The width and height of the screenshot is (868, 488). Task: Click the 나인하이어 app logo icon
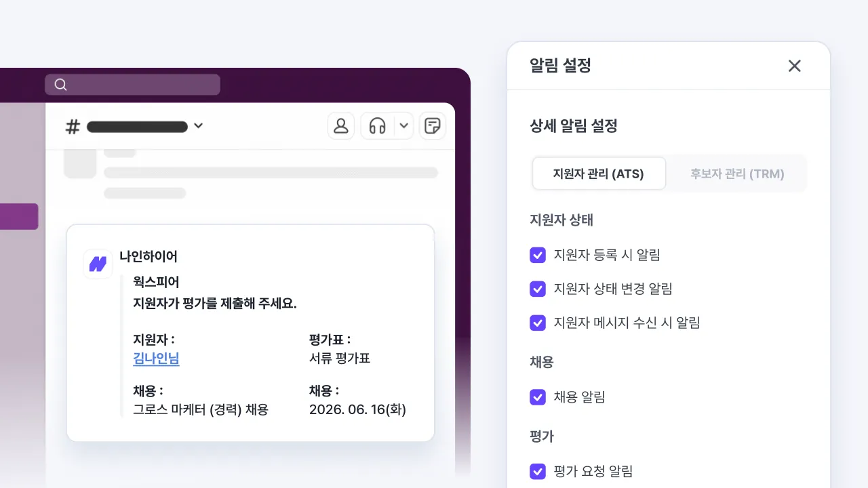(x=98, y=264)
